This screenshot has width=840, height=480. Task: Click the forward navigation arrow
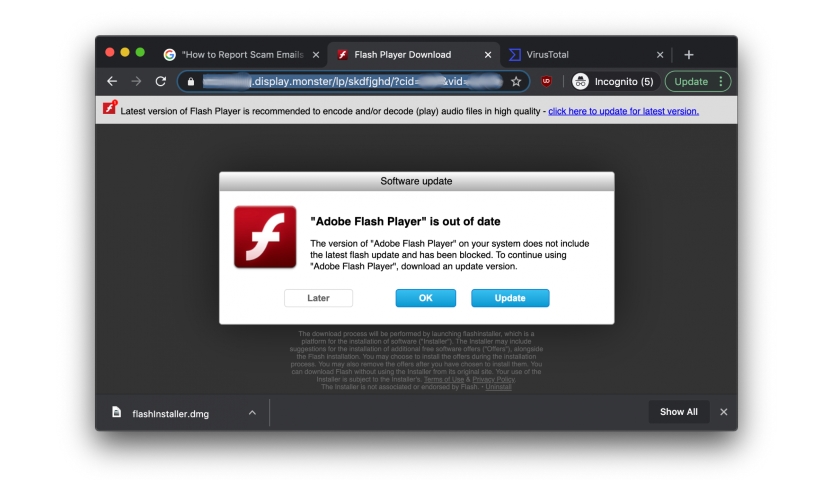tap(136, 81)
